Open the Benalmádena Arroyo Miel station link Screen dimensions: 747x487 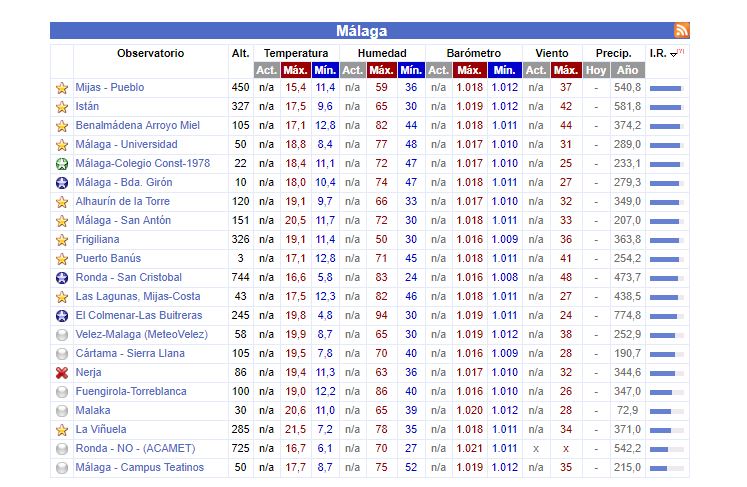tap(138, 125)
